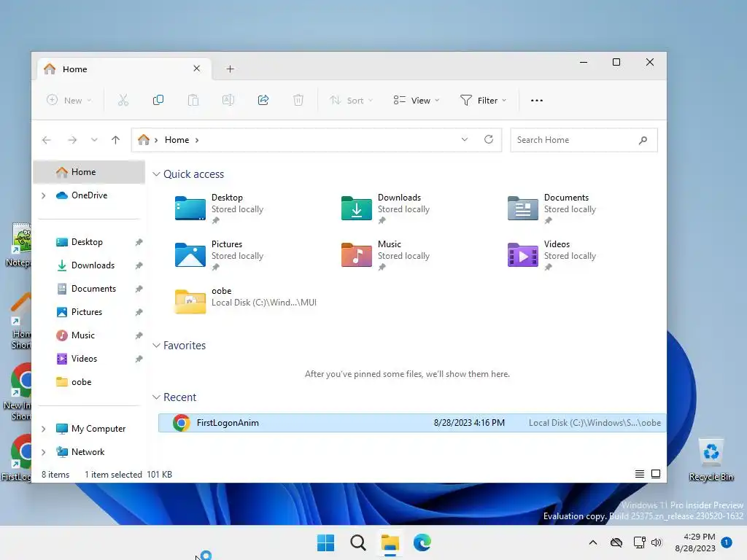Click Home in the address breadcrumb
Image resolution: width=747 pixels, height=560 pixels.
[x=177, y=140]
